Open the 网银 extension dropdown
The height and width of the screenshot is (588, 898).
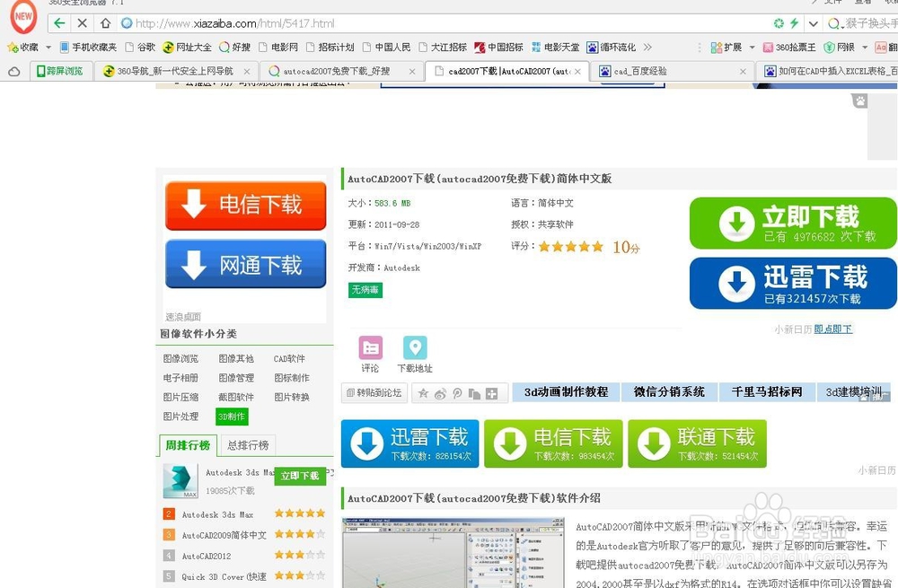pos(865,47)
